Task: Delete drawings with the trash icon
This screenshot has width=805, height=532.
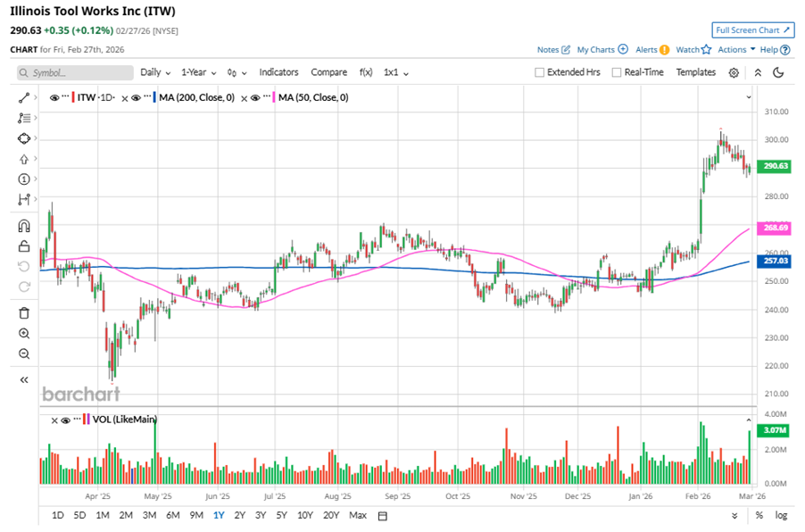Action: tap(24, 312)
